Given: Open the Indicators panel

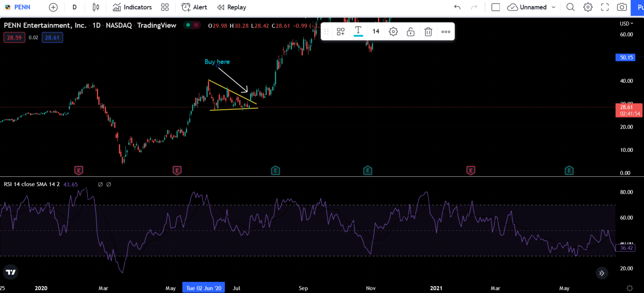Looking at the screenshot, I should click(x=132, y=7).
